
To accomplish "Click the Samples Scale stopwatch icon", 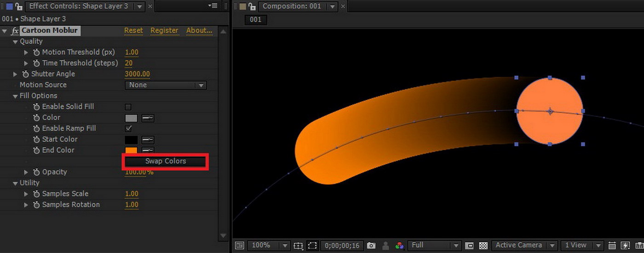I will tap(37, 194).
